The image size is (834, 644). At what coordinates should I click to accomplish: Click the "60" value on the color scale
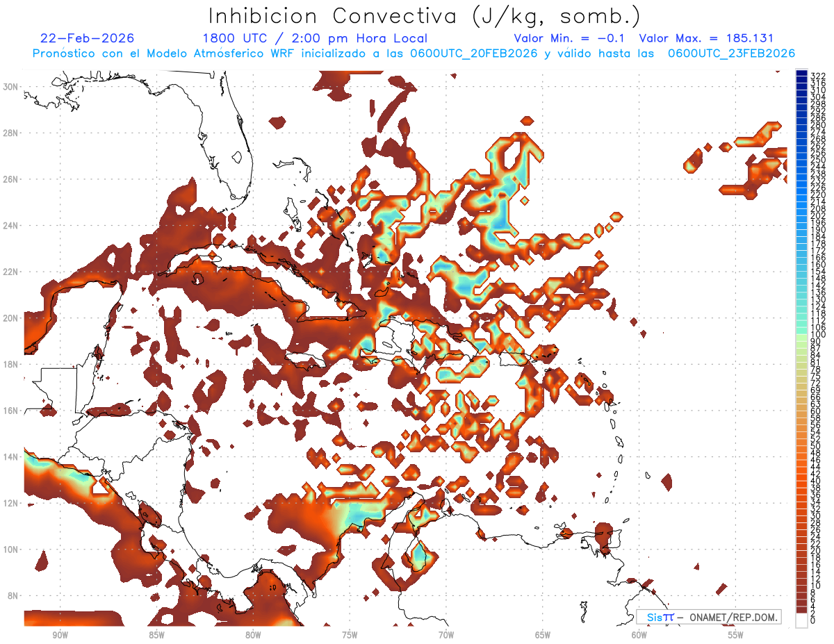[816, 411]
